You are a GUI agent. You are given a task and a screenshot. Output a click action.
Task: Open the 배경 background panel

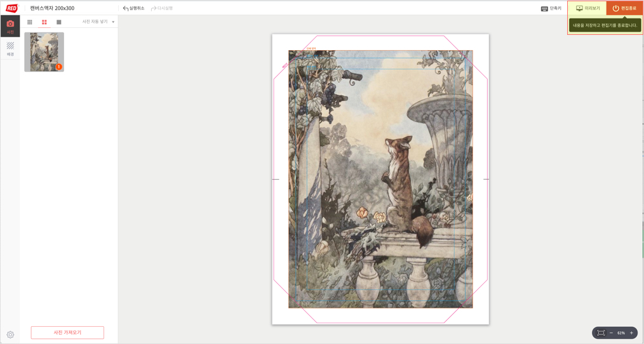(x=10, y=48)
